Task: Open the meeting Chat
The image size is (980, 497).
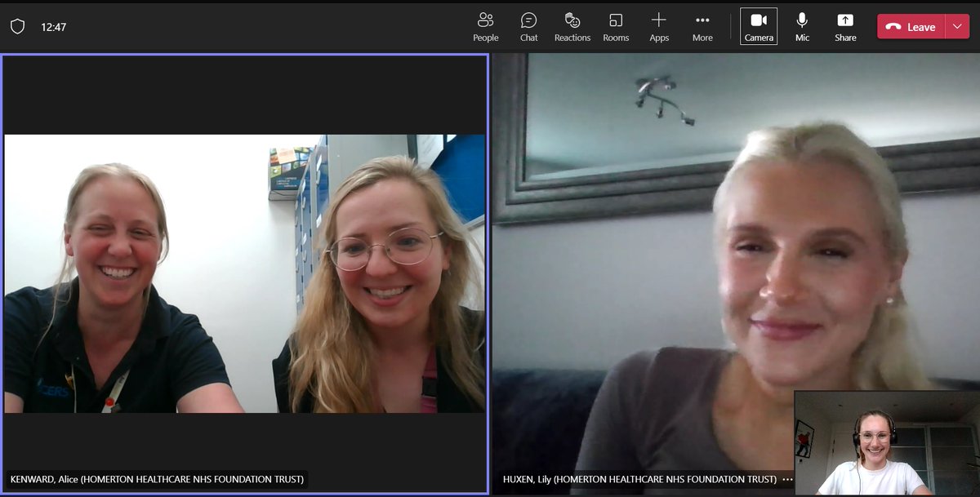Action: coord(528,25)
